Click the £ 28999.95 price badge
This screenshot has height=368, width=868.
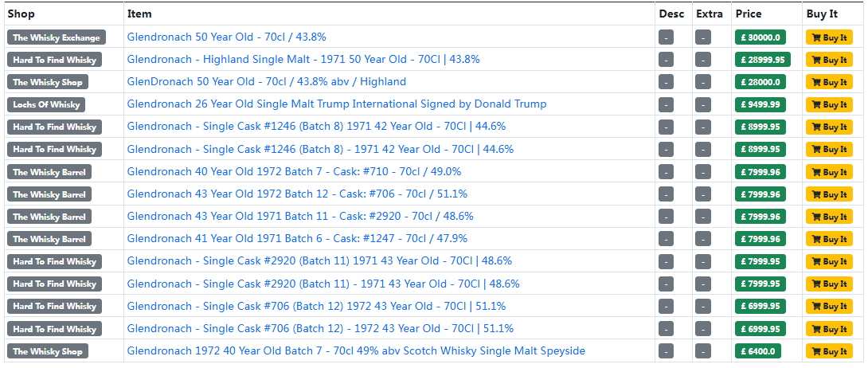pos(762,60)
